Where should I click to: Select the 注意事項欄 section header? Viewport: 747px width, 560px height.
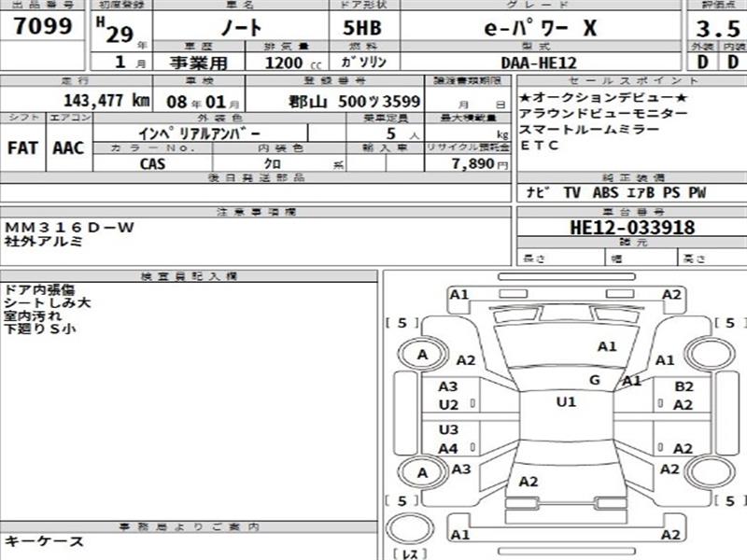256,212
